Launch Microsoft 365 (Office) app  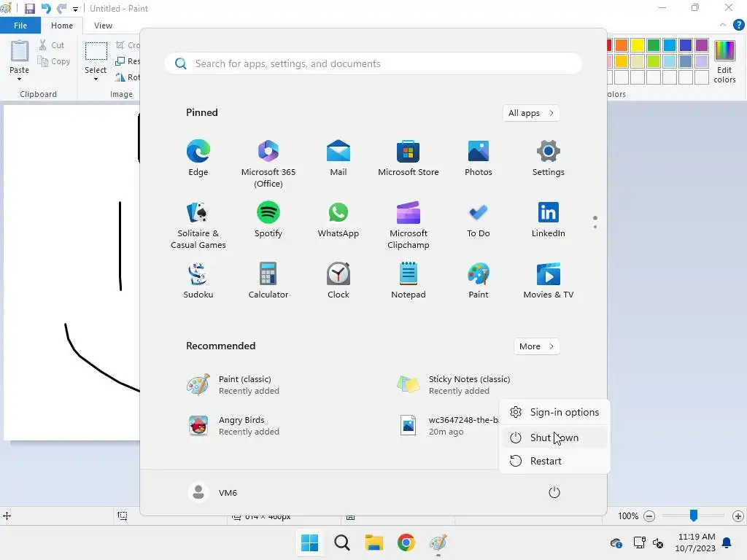[268, 164]
